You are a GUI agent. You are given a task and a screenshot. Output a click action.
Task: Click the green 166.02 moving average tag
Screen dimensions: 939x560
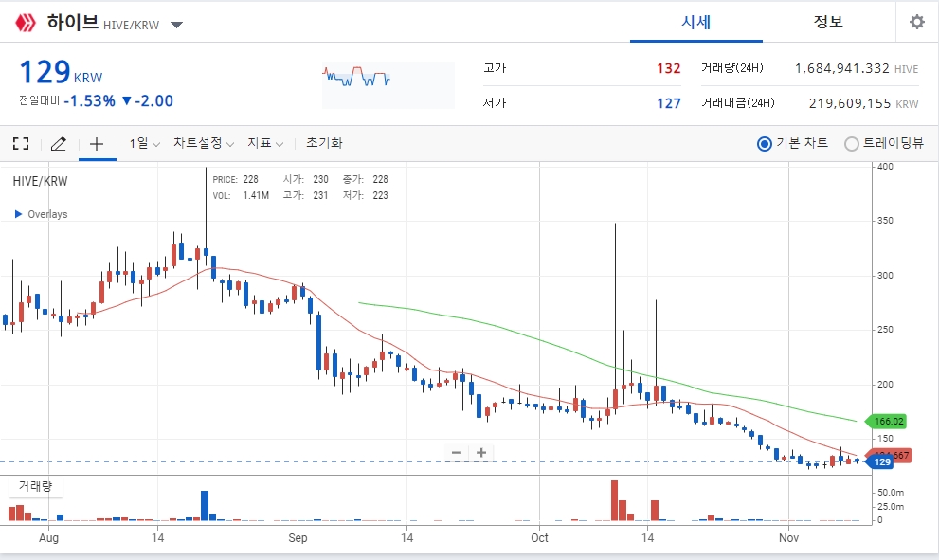click(887, 421)
